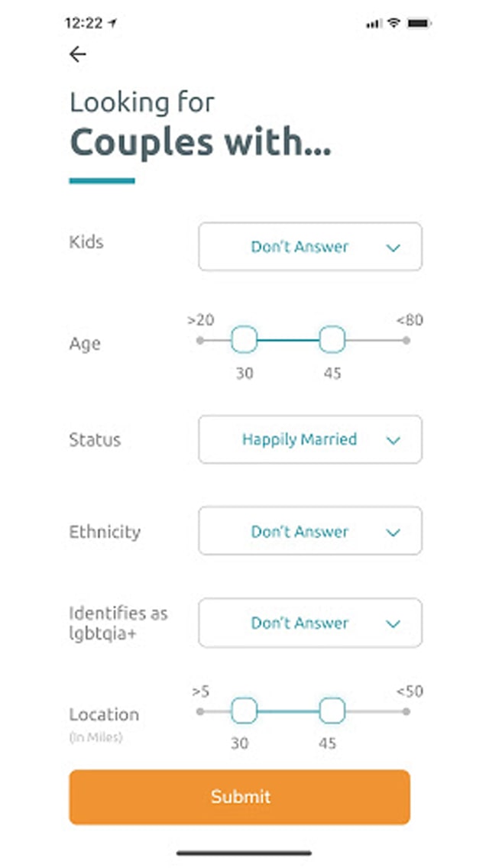Click the Location slider right handle

point(332,711)
